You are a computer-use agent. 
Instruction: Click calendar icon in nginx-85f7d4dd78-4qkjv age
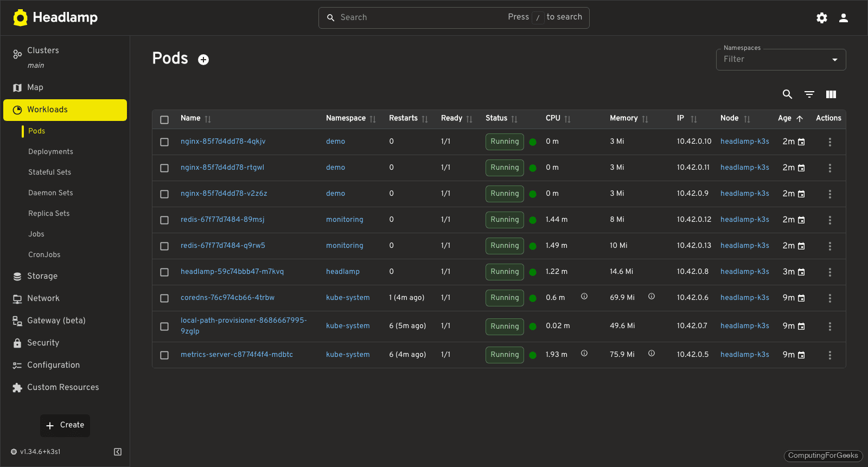point(801,142)
